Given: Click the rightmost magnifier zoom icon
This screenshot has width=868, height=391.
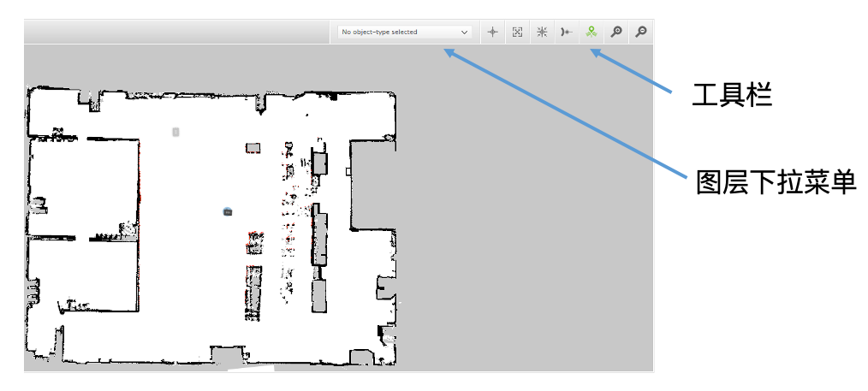Looking at the screenshot, I should click(x=640, y=32).
